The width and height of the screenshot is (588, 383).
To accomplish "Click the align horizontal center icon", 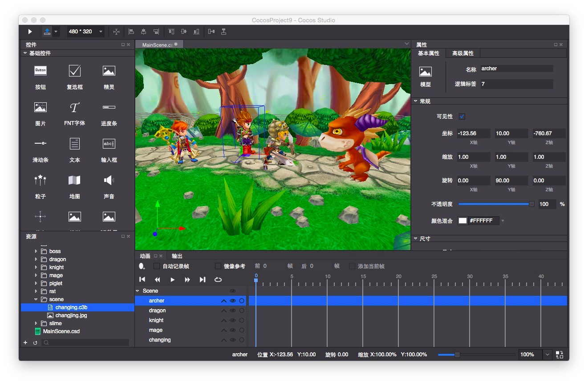I will click(143, 32).
